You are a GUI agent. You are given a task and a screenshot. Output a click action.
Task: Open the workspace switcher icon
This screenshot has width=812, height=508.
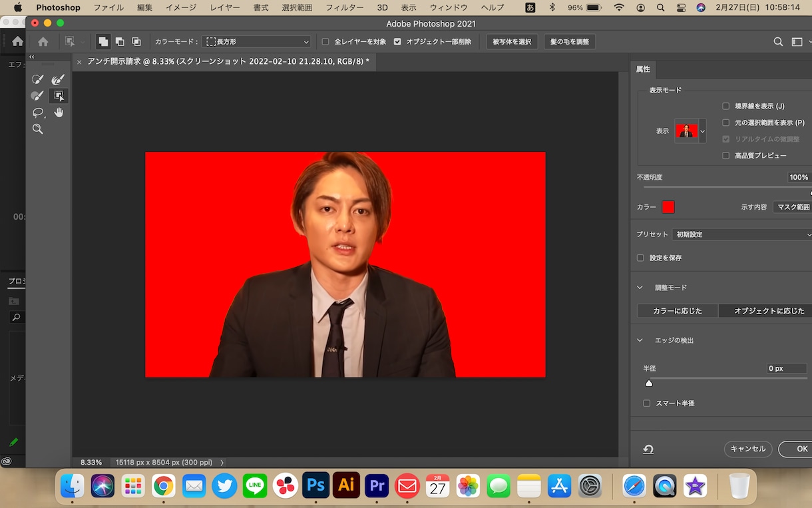[x=797, y=41]
